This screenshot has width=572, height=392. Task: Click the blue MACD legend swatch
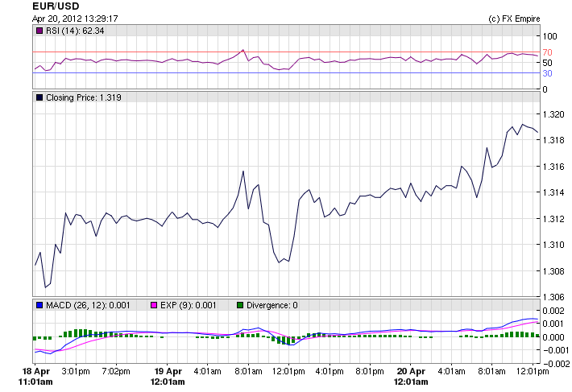tap(39, 305)
